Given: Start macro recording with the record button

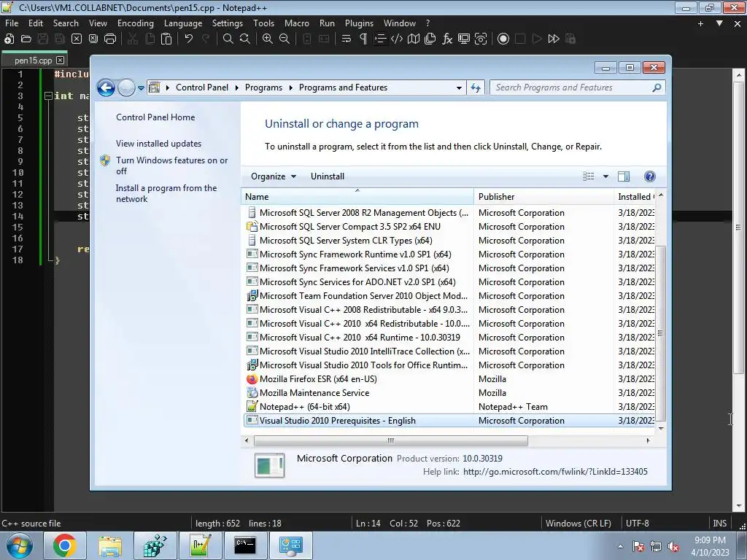Looking at the screenshot, I should coord(503,39).
